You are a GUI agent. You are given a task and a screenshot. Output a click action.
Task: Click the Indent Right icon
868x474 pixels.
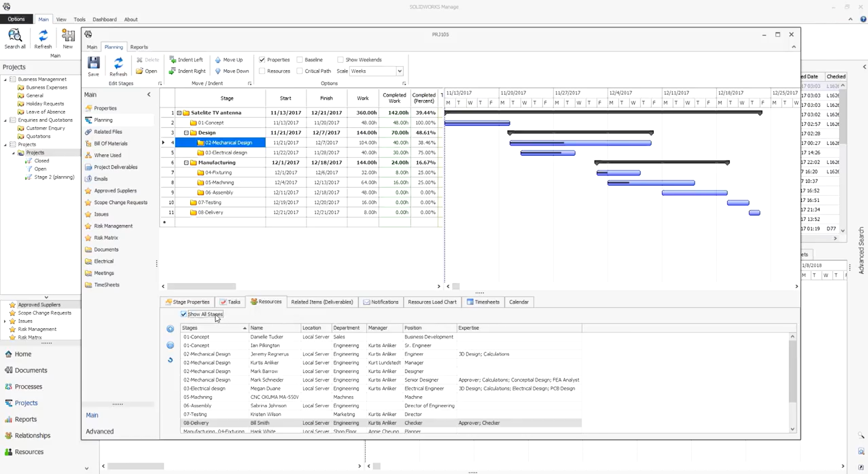pos(173,71)
